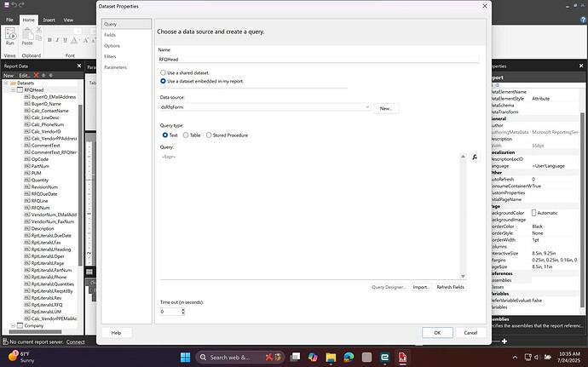This screenshot has height=367, width=588.
Task: Click the red Delete X in Report Data
Action: coord(37,75)
